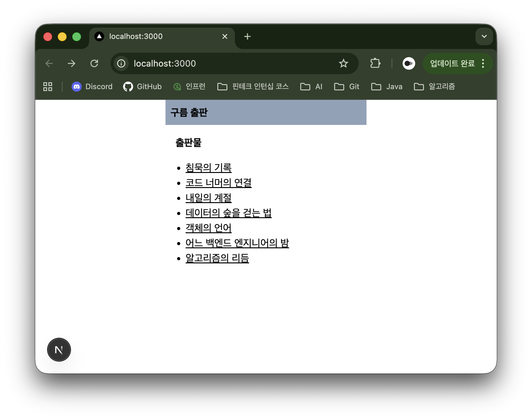532x420 pixels.
Task: Select the localhost:3000 tab
Action: click(x=157, y=36)
